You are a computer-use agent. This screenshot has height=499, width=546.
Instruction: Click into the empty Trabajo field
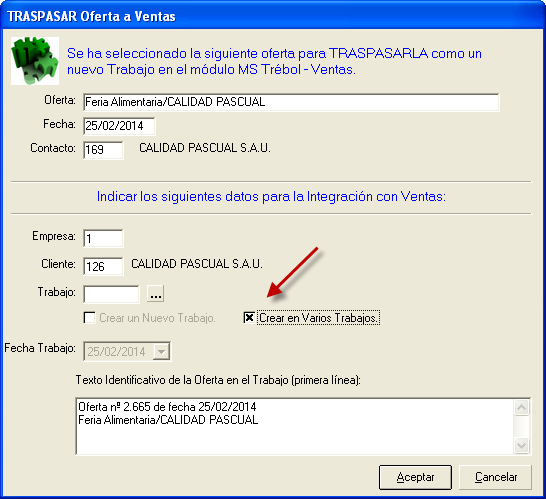tap(111, 294)
